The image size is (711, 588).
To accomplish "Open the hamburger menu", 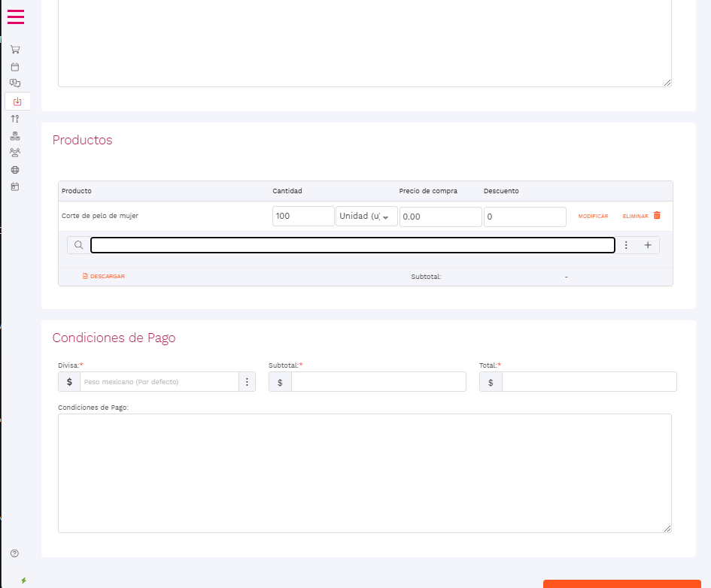I will pos(16,17).
